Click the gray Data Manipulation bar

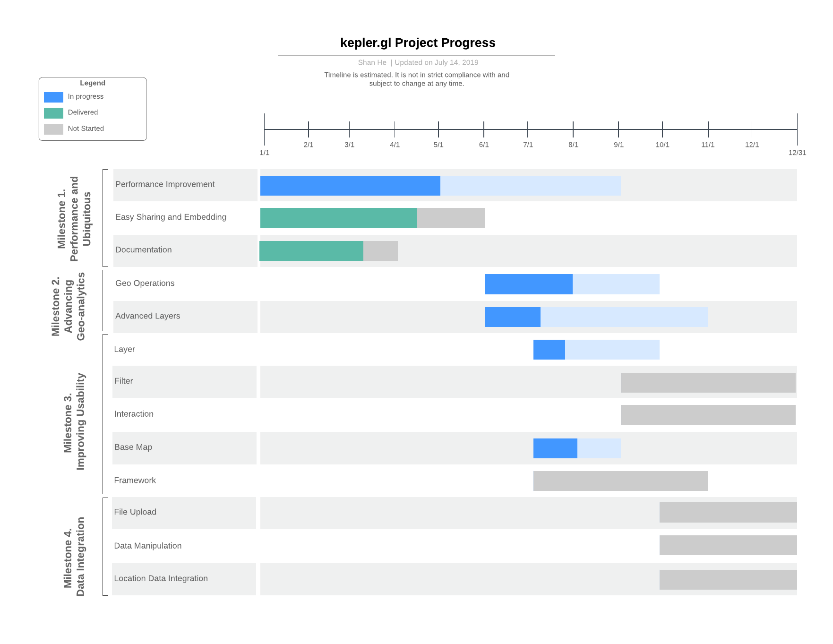[728, 545]
